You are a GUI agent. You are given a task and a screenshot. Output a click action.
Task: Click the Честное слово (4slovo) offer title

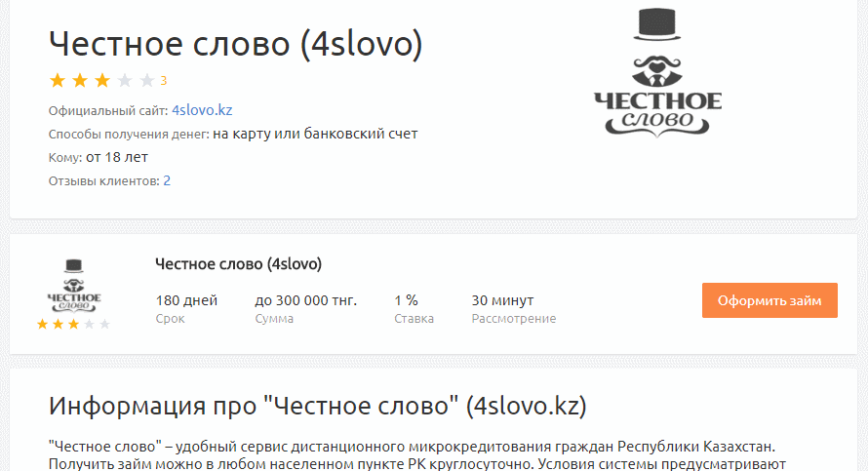click(238, 264)
